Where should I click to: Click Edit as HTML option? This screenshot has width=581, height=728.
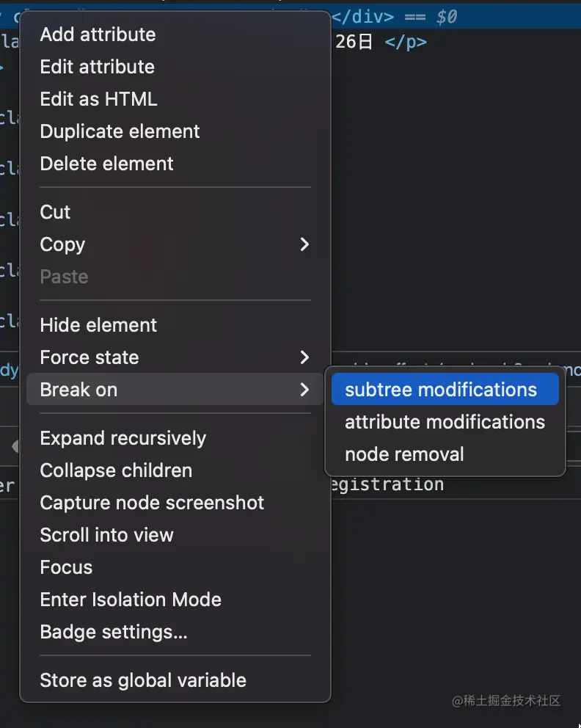(98, 99)
